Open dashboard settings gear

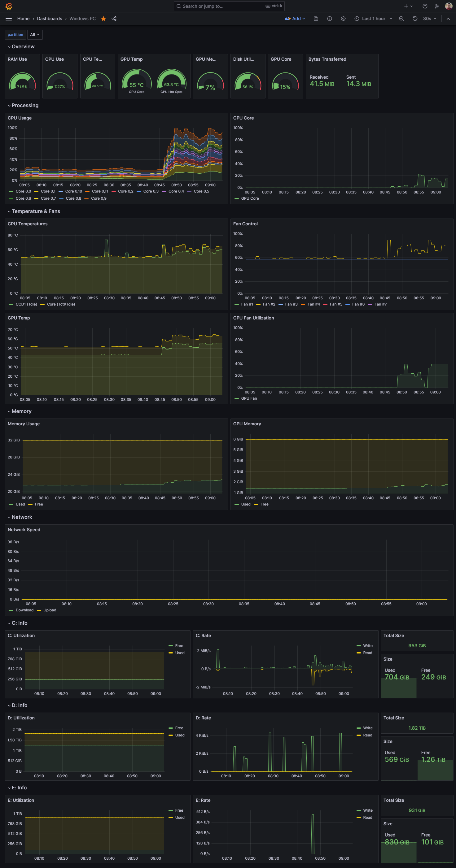coord(343,19)
